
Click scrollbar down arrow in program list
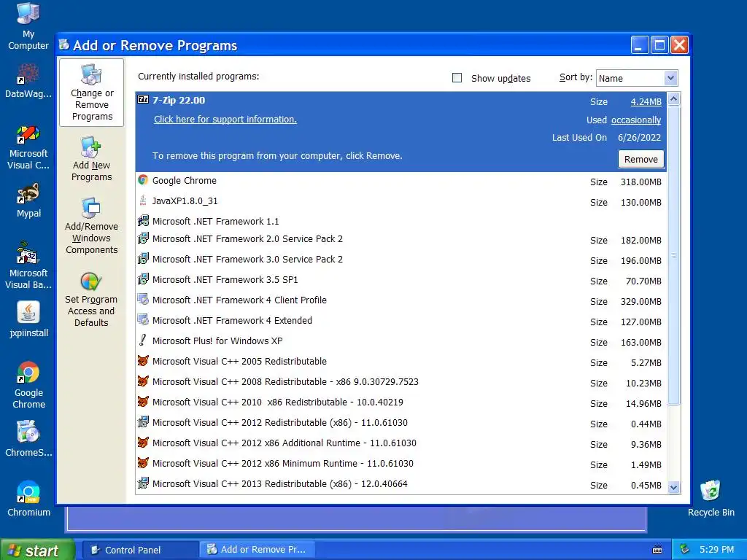tap(673, 487)
